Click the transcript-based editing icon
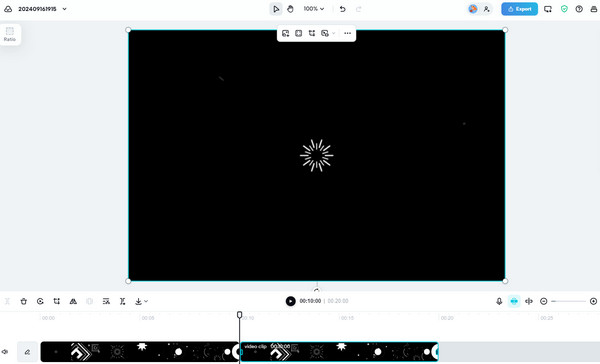This screenshot has width=600, height=364. (106, 301)
